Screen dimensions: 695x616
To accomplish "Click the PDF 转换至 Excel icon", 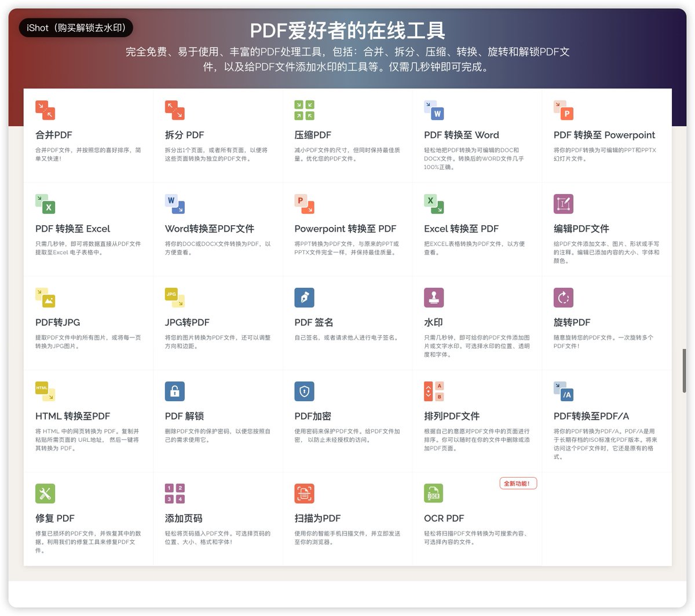I will tap(45, 204).
